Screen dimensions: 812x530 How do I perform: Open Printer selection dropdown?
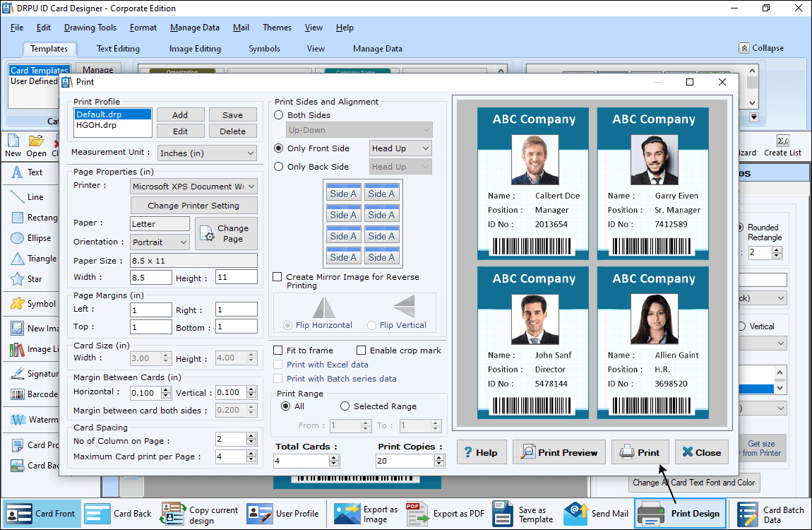point(193,187)
